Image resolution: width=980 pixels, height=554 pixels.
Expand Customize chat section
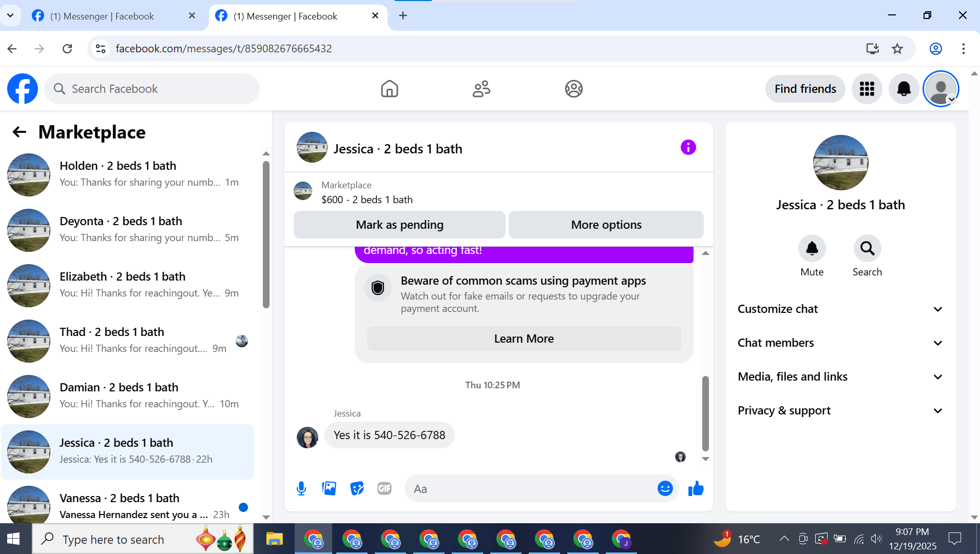pyautogui.click(x=840, y=309)
